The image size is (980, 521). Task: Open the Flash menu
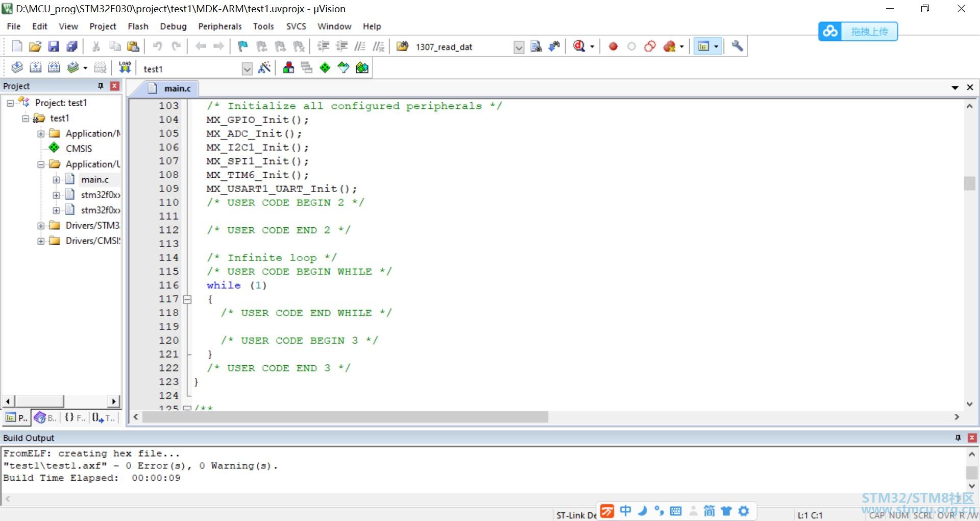(x=138, y=26)
